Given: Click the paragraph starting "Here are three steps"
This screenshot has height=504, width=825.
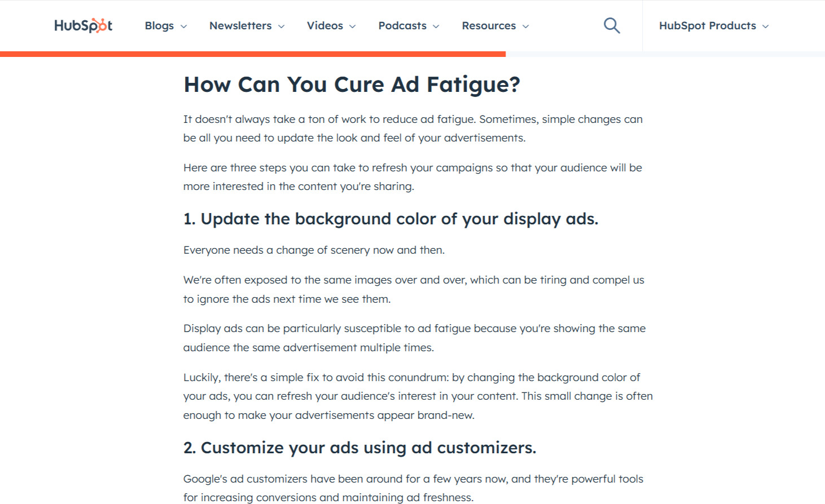Looking at the screenshot, I should (x=412, y=177).
